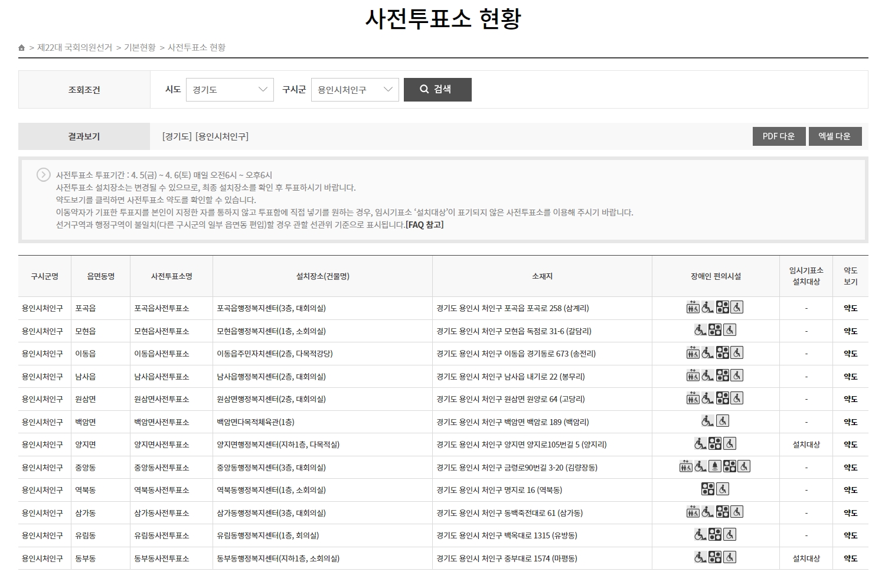Open 약도 map for 백암면 row

click(x=850, y=422)
